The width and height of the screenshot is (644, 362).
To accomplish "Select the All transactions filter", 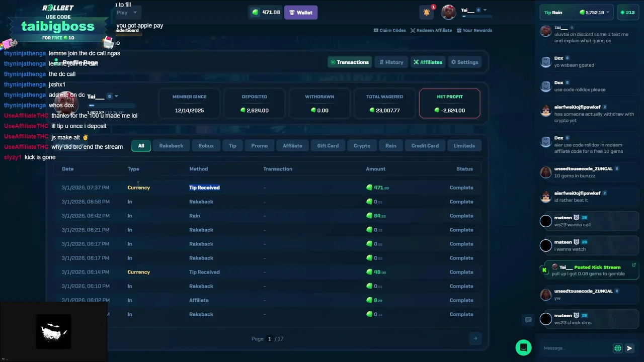I will pyautogui.click(x=141, y=146).
